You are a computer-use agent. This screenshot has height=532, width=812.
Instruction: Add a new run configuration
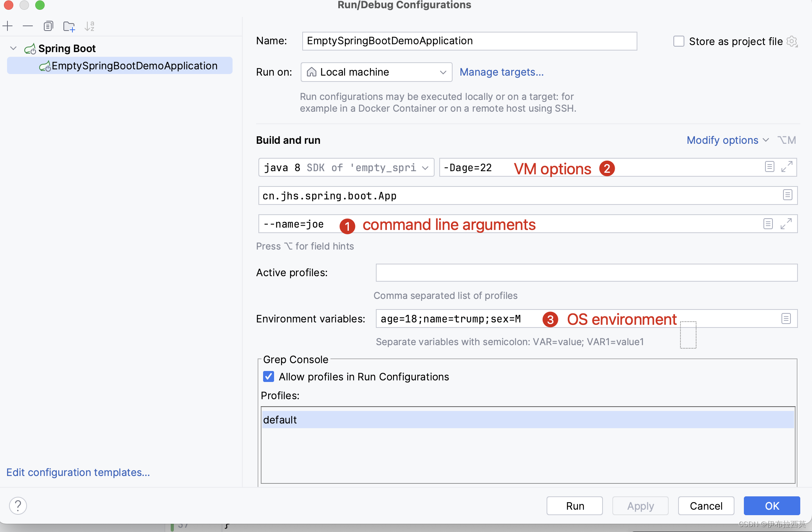click(x=8, y=26)
